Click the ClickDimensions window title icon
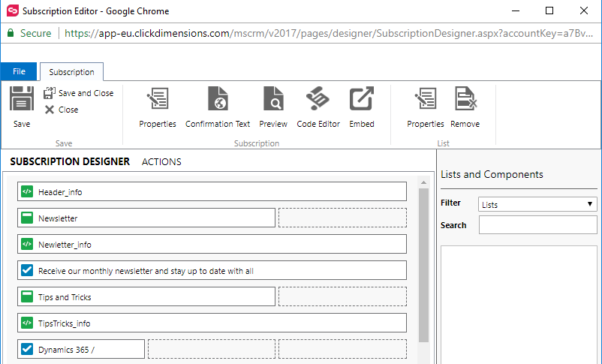This screenshot has height=364, width=602. pyautogui.click(x=12, y=11)
